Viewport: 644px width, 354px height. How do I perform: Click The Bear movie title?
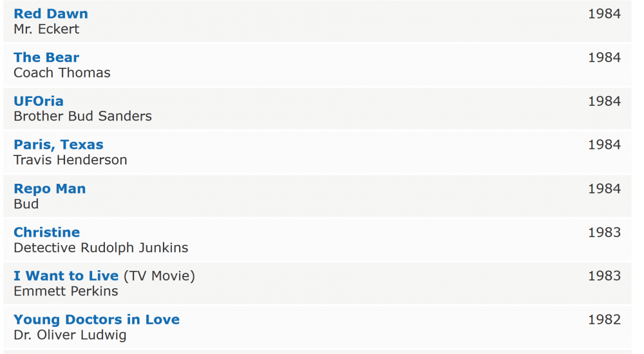[x=46, y=57]
